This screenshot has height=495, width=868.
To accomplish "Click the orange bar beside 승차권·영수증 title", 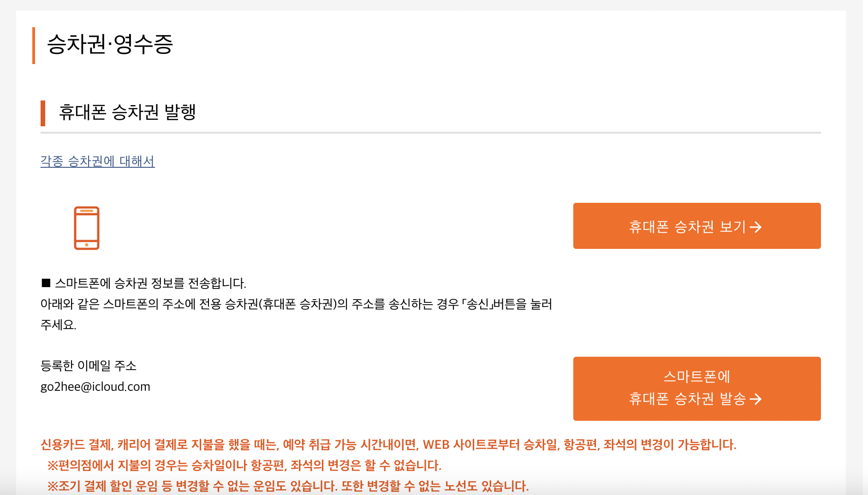I will click(x=34, y=46).
